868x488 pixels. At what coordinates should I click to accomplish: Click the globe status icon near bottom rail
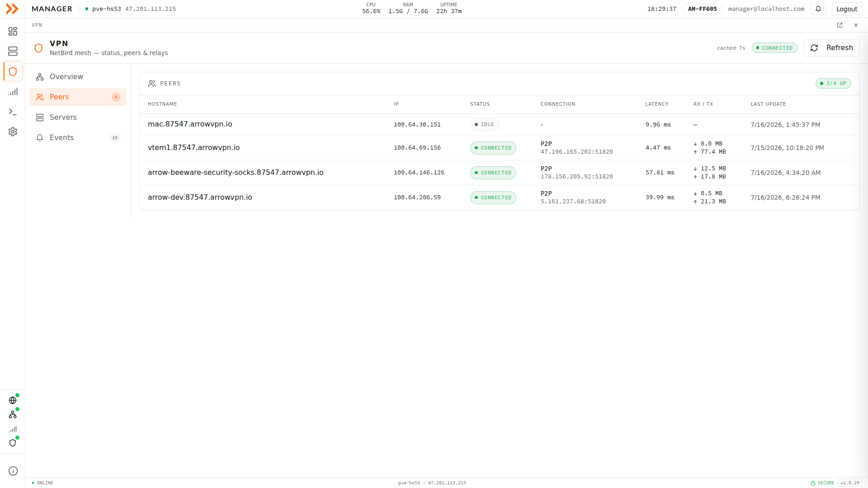tap(13, 400)
